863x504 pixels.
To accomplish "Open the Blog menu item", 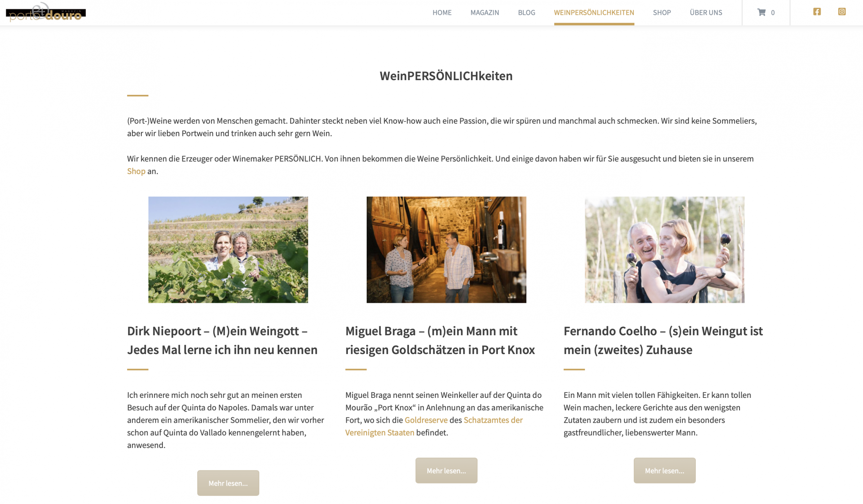I will pos(526,13).
